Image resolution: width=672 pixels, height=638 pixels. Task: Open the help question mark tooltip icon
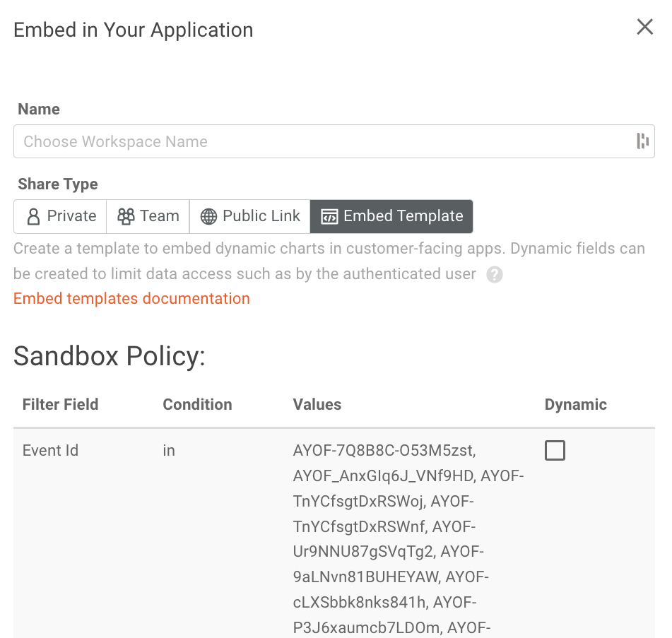495,274
